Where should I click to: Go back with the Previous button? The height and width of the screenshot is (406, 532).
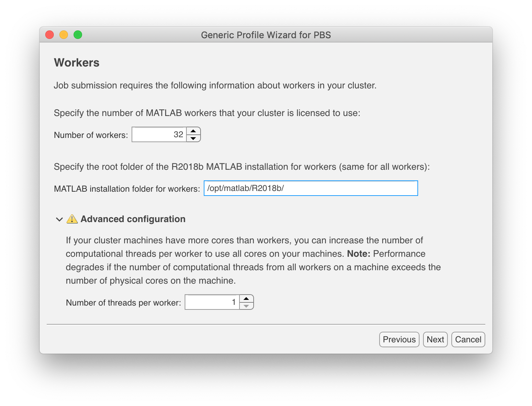click(399, 340)
